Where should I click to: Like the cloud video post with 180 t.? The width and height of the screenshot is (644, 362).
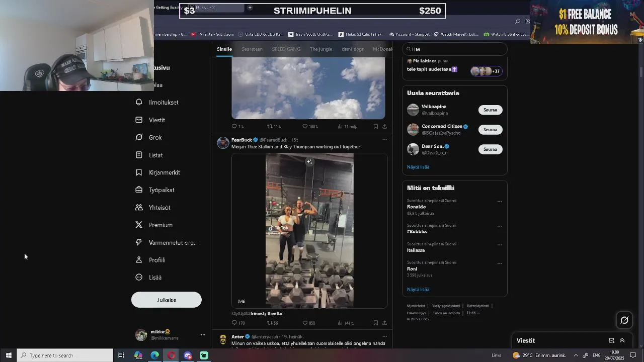(305, 126)
